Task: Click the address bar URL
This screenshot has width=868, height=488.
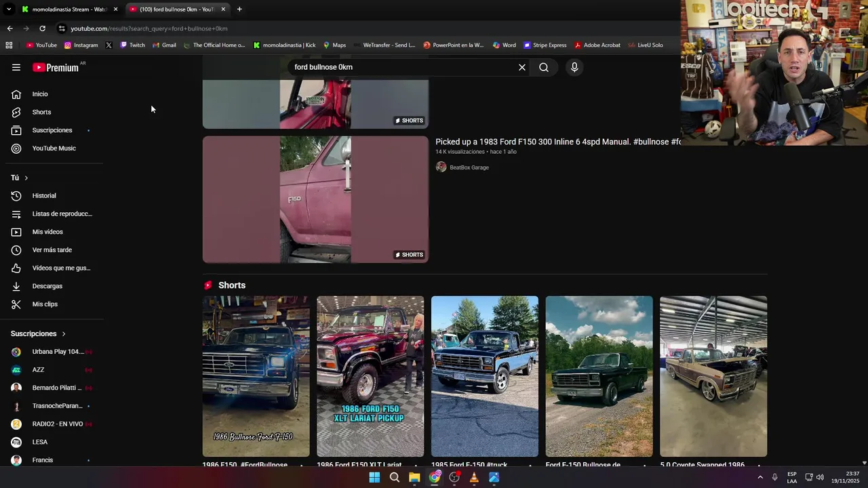Action: pyautogui.click(x=149, y=28)
